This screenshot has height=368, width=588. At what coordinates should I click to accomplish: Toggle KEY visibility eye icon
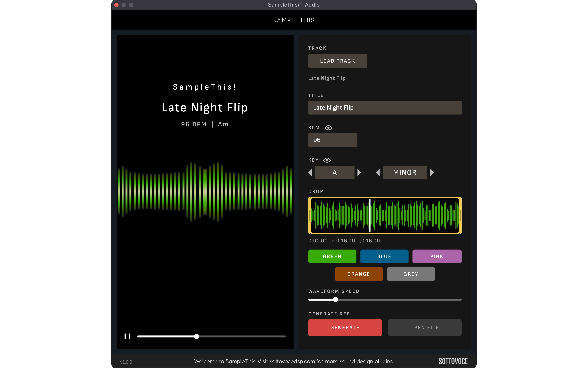pyautogui.click(x=327, y=160)
